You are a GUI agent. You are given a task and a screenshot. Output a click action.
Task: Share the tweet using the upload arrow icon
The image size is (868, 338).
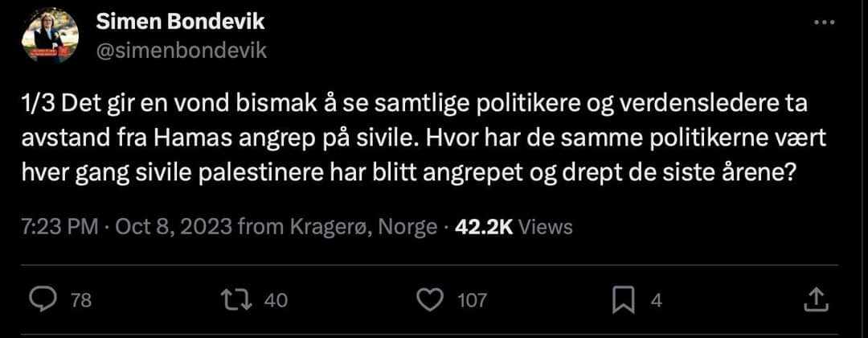click(x=817, y=299)
